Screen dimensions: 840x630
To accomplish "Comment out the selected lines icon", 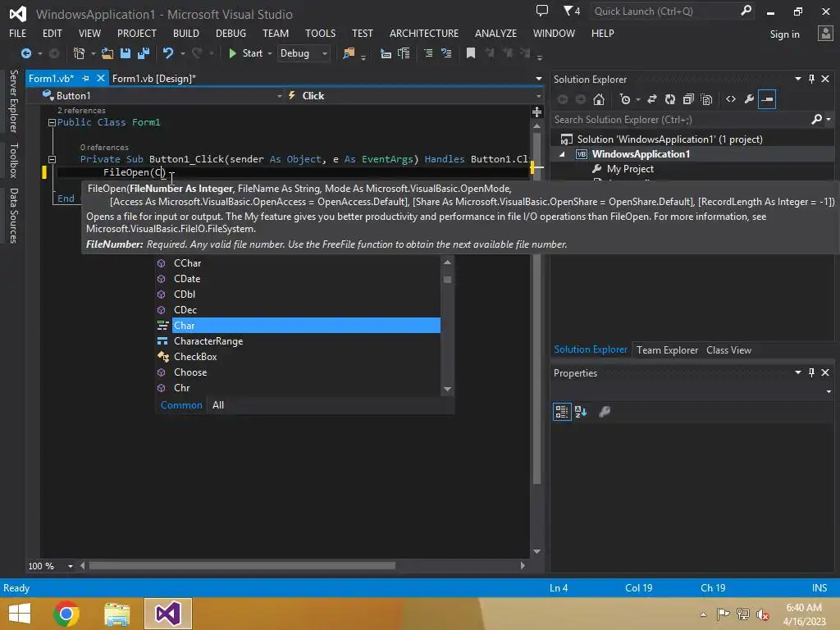I will click(428, 53).
